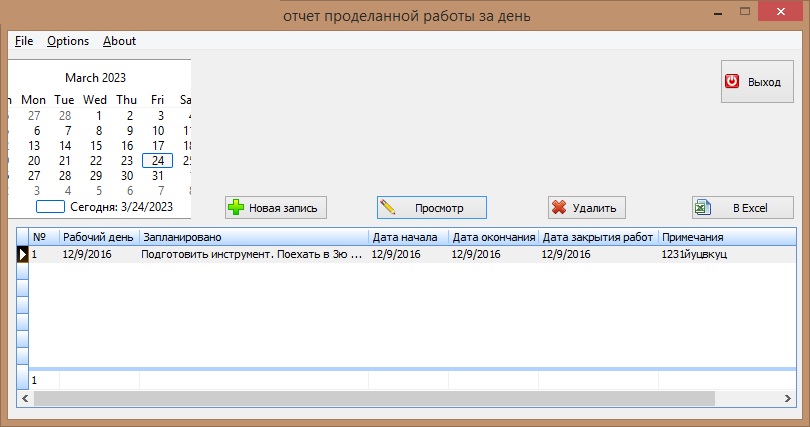Select March 31 in calendar

point(158,176)
